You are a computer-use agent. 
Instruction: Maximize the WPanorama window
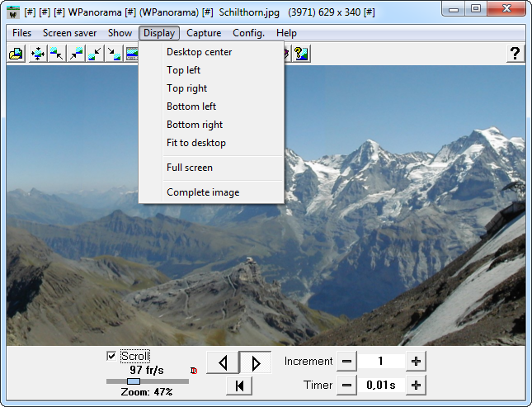coord(476,9)
